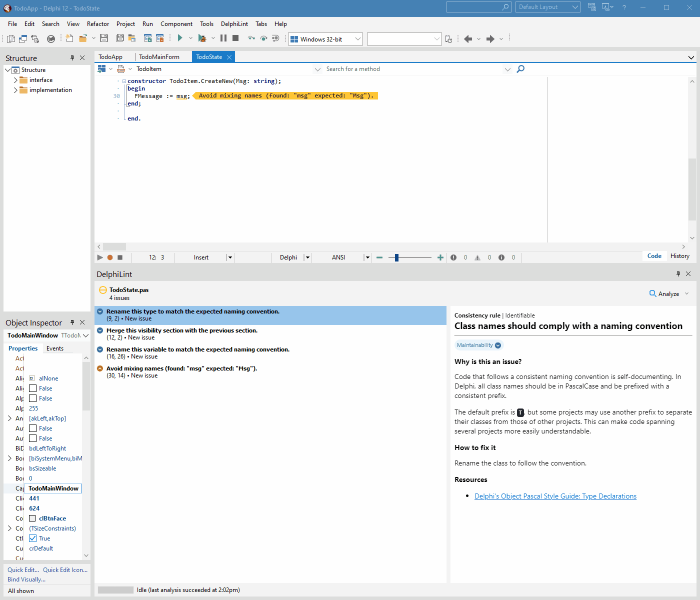Start macro recording with the orange record dot
This screenshot has height=600, width=700.
[110, 257]
